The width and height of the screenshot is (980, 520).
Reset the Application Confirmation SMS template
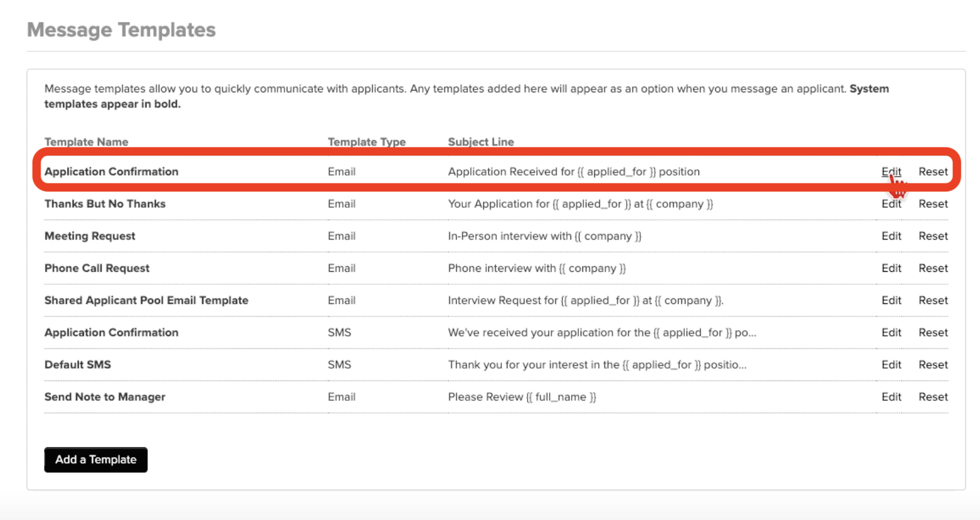click(933, 332)
